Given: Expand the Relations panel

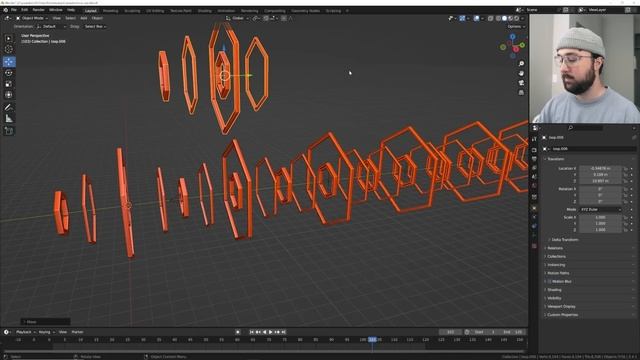Looking at the screenshot, I should (554, 248).
